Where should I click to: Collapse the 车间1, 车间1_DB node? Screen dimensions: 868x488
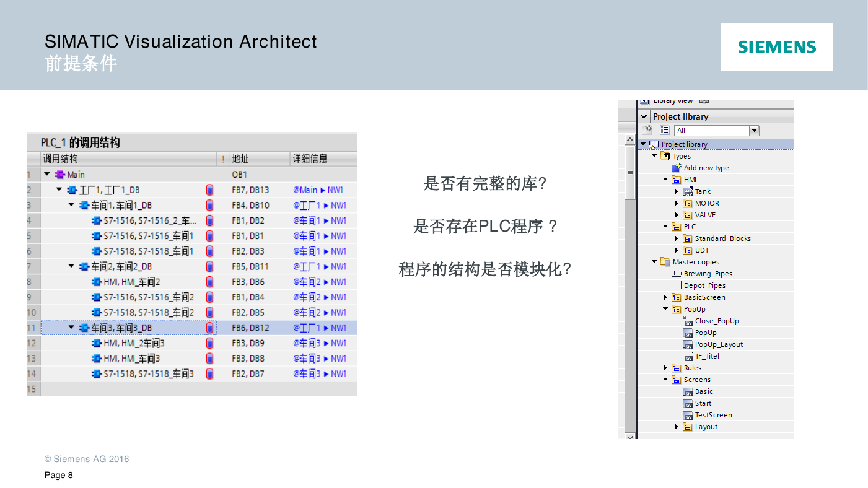(x=72, y=205)
